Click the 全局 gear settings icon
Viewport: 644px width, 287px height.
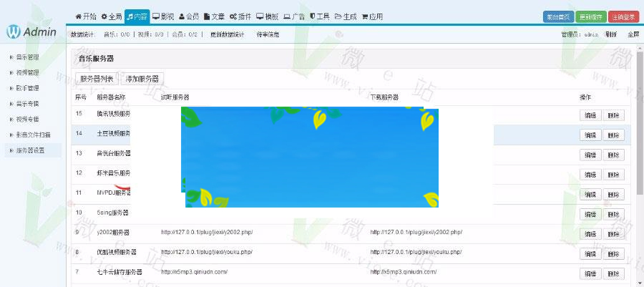[111, 16]
